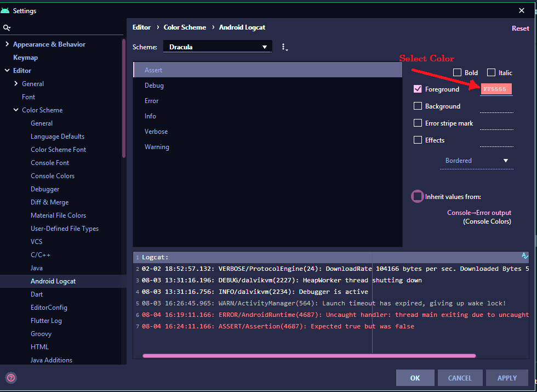Select the Warning log level item
Viewport: 537px width, 392px height.
(x=157, y=147)
